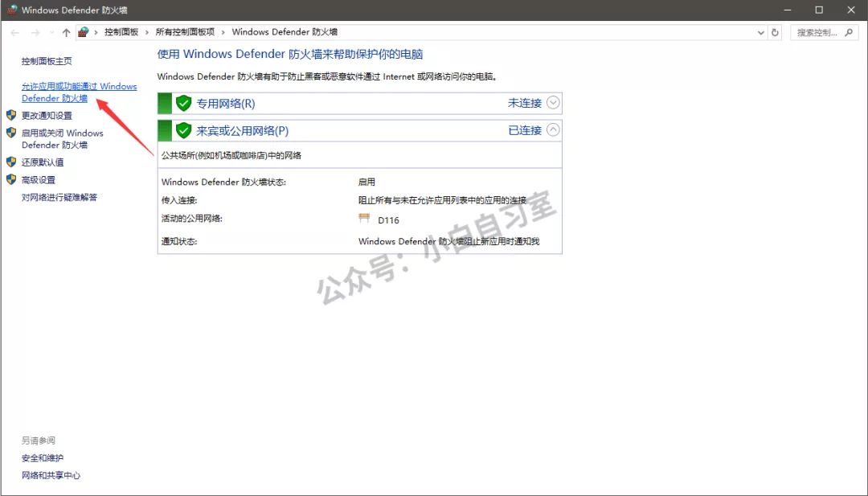Open 控制面板主页 link
This screenshot has height=496, width=868.
coord(47,61)
